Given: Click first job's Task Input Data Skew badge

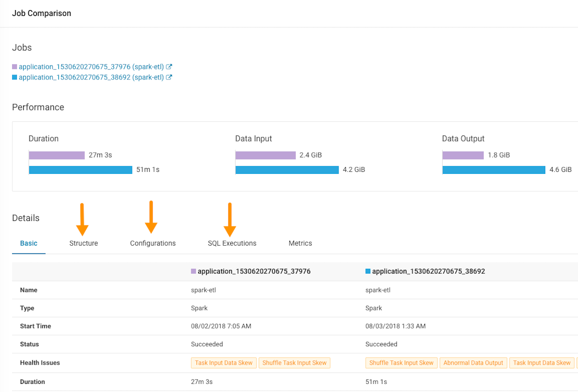Looking at the screenshot, I should coord(223,363).
